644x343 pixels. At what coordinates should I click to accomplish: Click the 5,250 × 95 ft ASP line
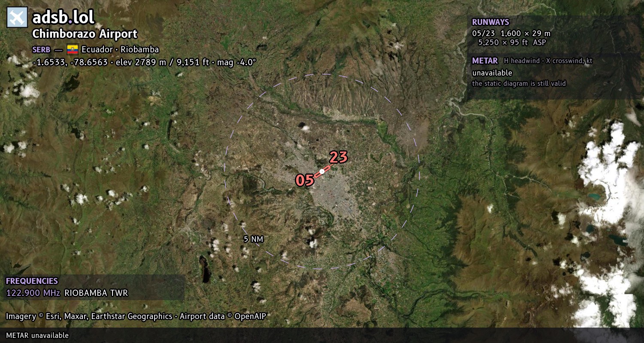pos(512,42)
